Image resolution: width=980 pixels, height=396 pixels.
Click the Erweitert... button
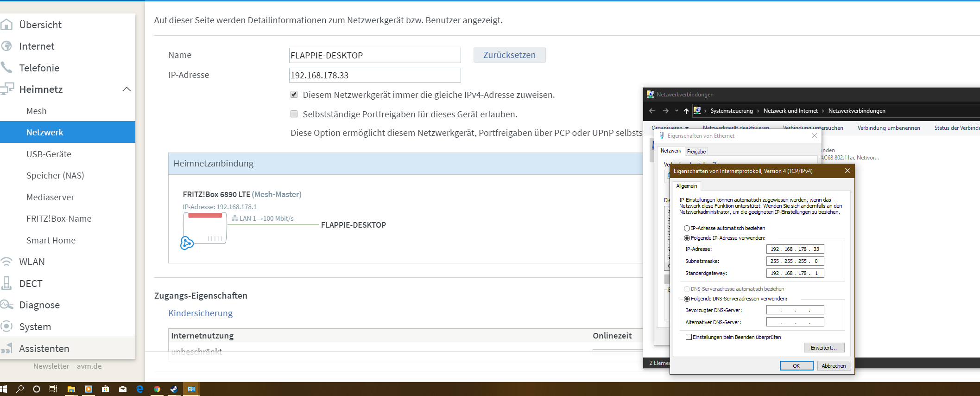[824, 348]
